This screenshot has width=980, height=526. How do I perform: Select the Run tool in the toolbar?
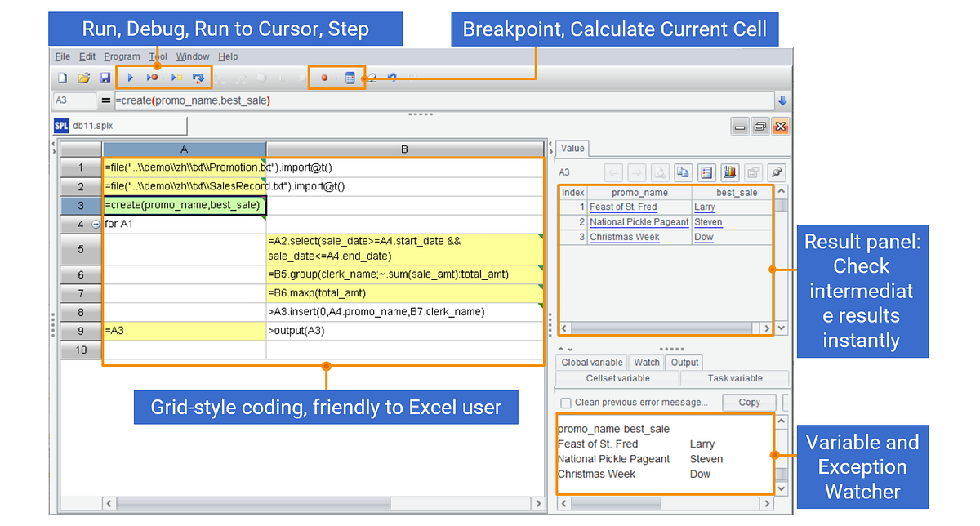point(130,78)
